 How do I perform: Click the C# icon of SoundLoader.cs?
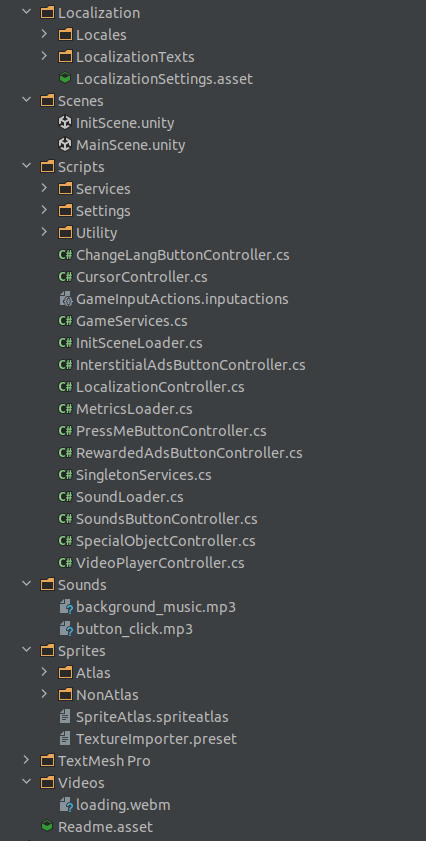[65, 497]
